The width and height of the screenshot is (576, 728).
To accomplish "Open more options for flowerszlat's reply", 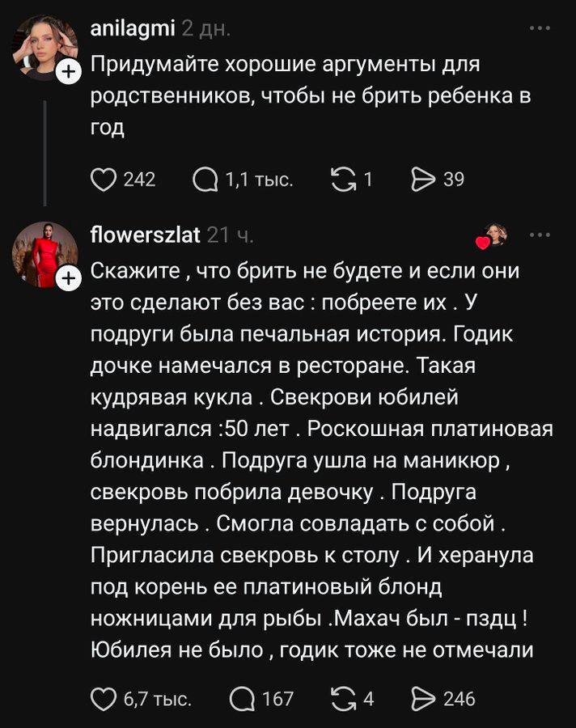I will coord(539,235).
